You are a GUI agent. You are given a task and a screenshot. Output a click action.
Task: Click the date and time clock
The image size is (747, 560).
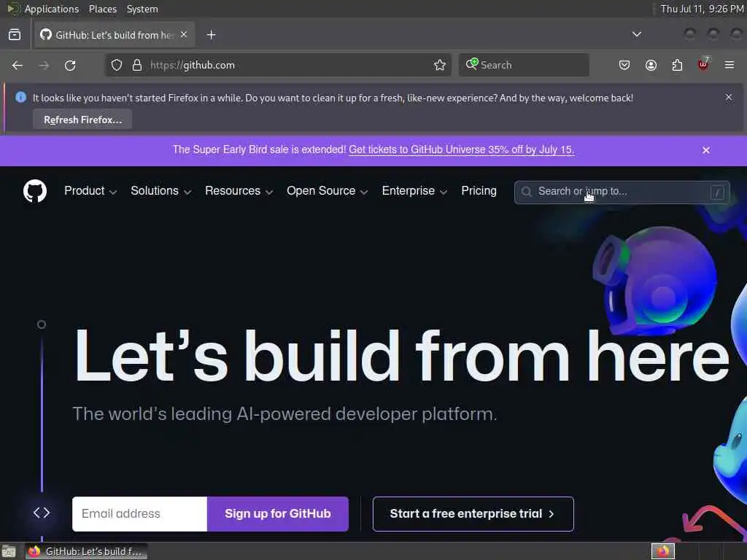703,9
